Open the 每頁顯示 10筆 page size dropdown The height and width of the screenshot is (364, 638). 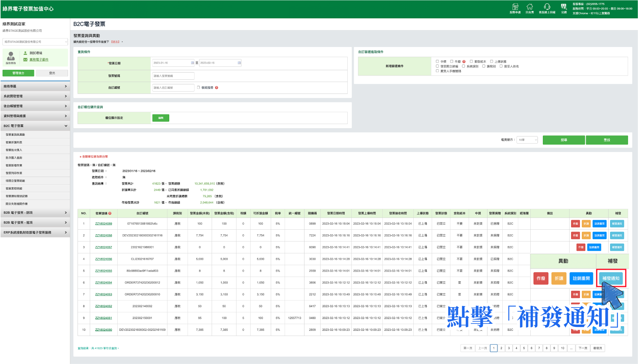[527, 140]
